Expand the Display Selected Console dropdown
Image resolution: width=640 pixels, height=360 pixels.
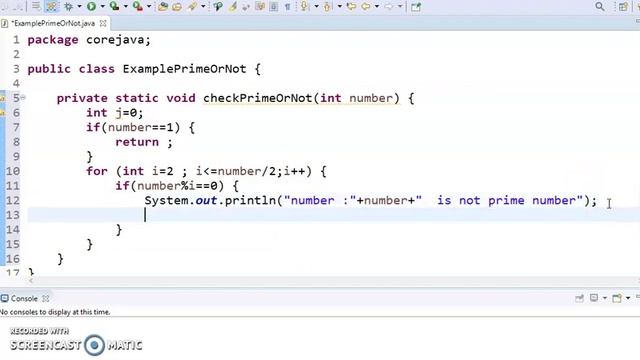click(605, 298)
